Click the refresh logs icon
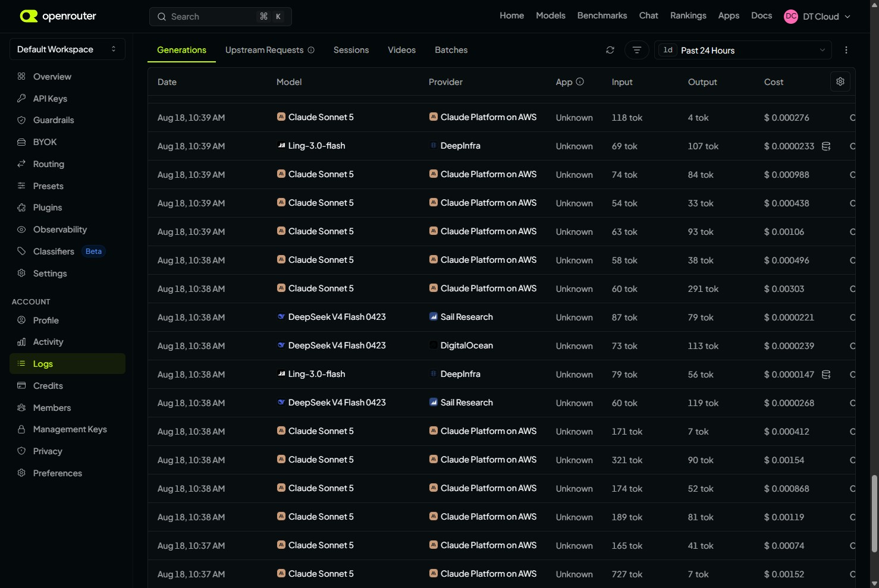This screenshot has height=588, width=879. point(610,50)
